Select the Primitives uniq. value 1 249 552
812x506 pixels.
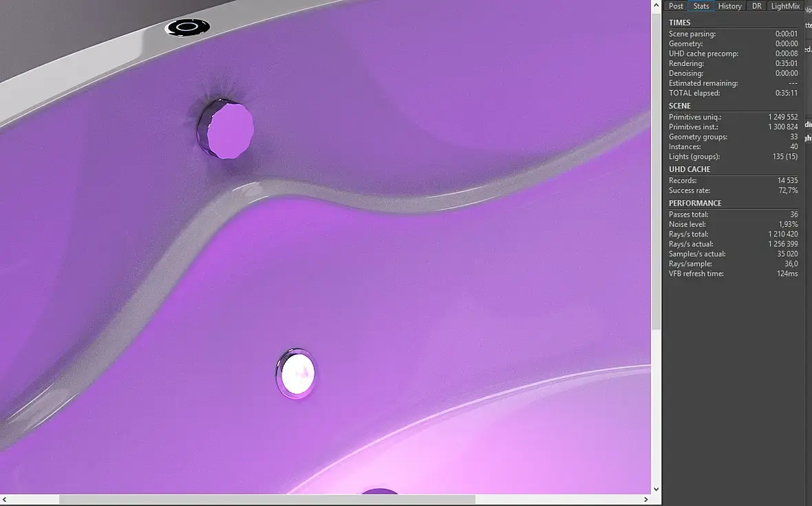pyautogui.click(x=783, y=118)
